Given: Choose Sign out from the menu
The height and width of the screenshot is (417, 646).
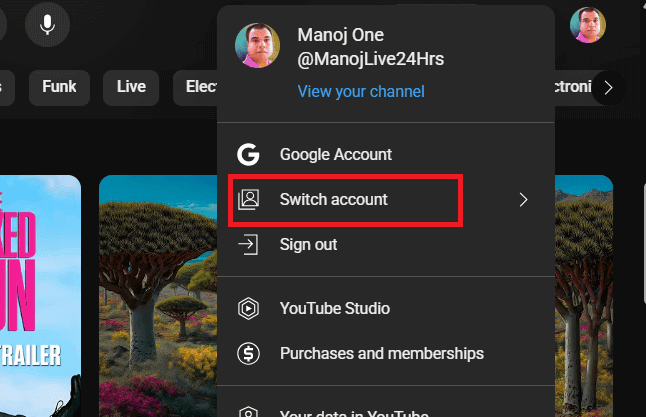Looking at the screenshot, I should [x=308, y=244].
